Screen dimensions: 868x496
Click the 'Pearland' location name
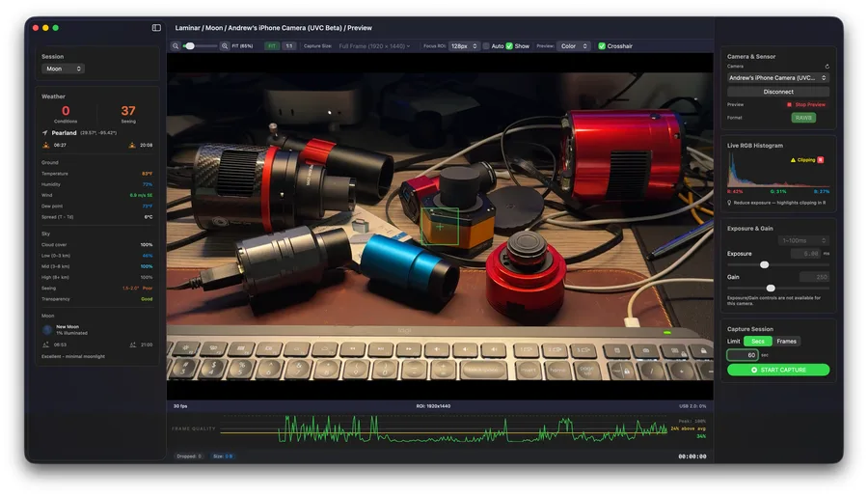pyautogui.click(x=64, y=133)
